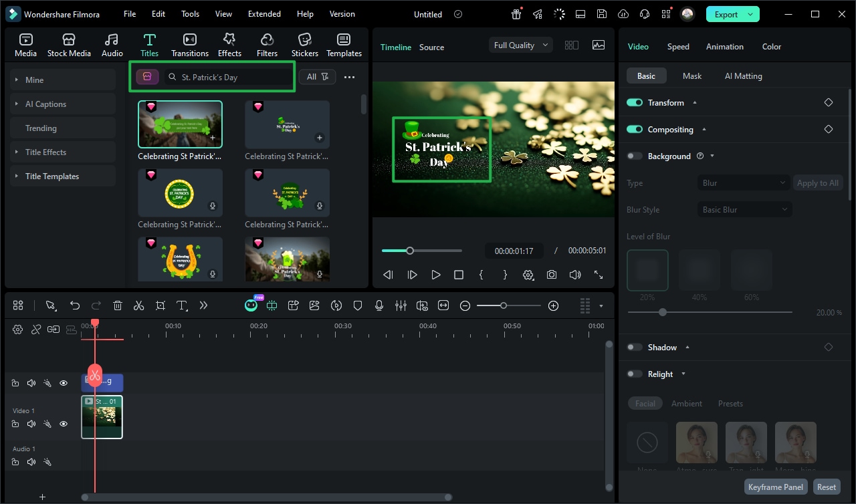
Task: Click the split scissors tool in timeline toolbar
Action: point(138,305)
